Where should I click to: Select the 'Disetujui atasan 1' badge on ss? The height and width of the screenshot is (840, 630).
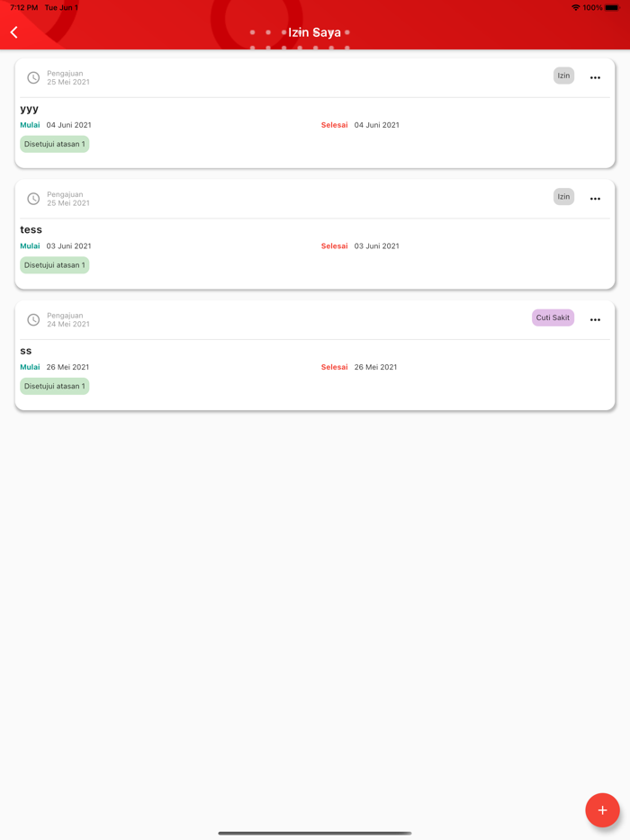click(55, 387)
